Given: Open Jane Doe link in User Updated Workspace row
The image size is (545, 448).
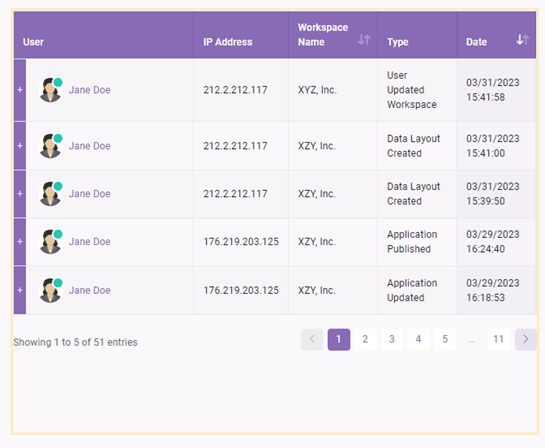Looking at the screenshot, I should coord(90,90).
